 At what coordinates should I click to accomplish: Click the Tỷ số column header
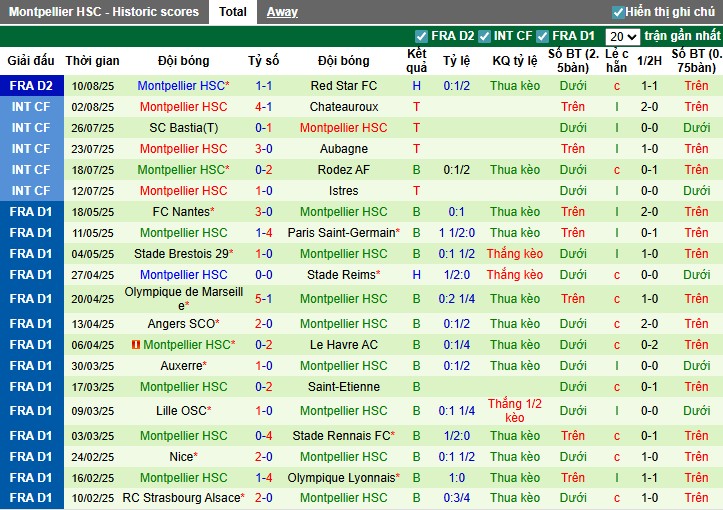click(x=263, y=60)
